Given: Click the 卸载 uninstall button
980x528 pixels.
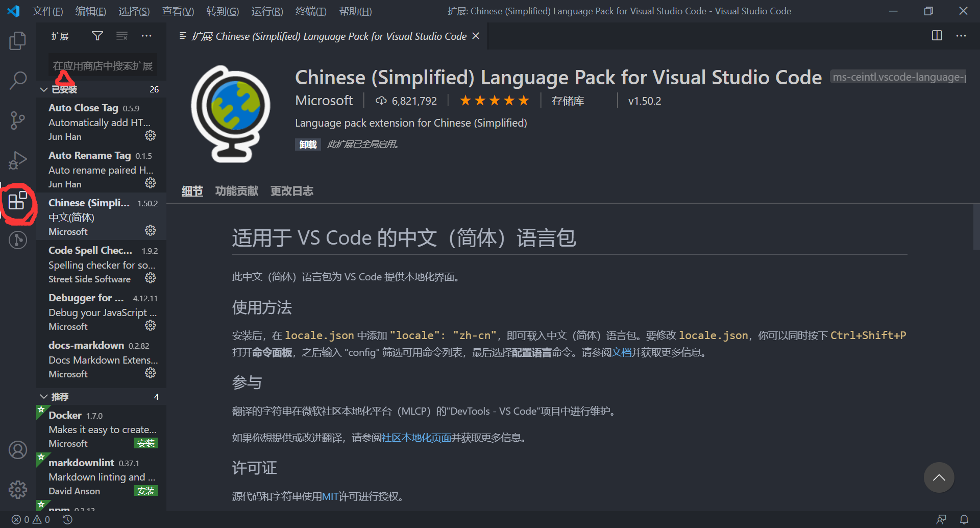Looking at the screenshot, I should point(308,145).
